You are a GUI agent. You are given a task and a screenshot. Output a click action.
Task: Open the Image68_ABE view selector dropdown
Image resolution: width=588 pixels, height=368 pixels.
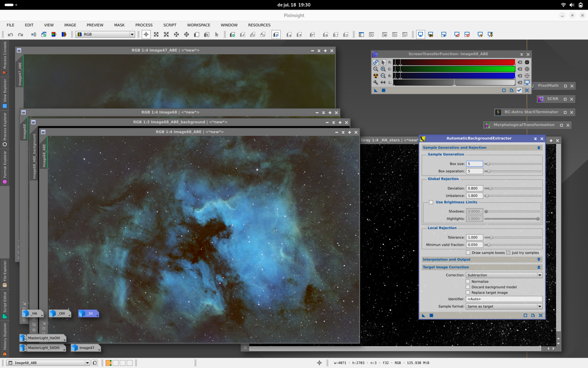(x=48, y=363)
